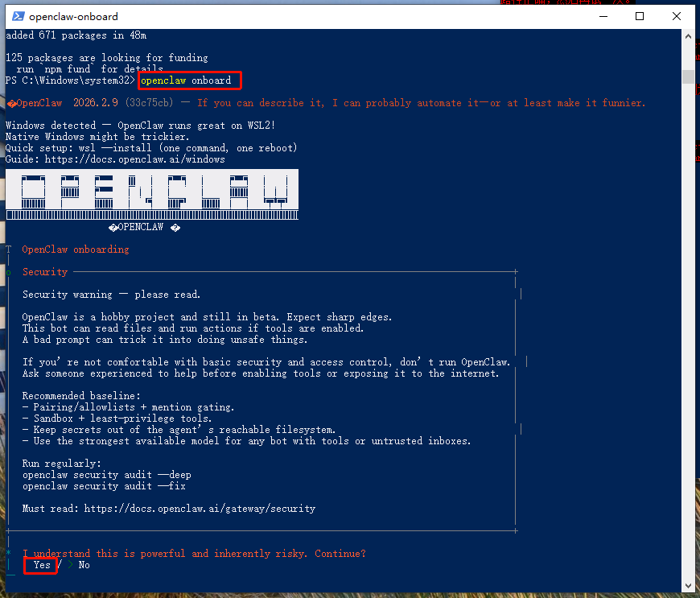700x598 pixels.
Task: Click the highlighted openclaw onboard command
Action: [189, 80]
